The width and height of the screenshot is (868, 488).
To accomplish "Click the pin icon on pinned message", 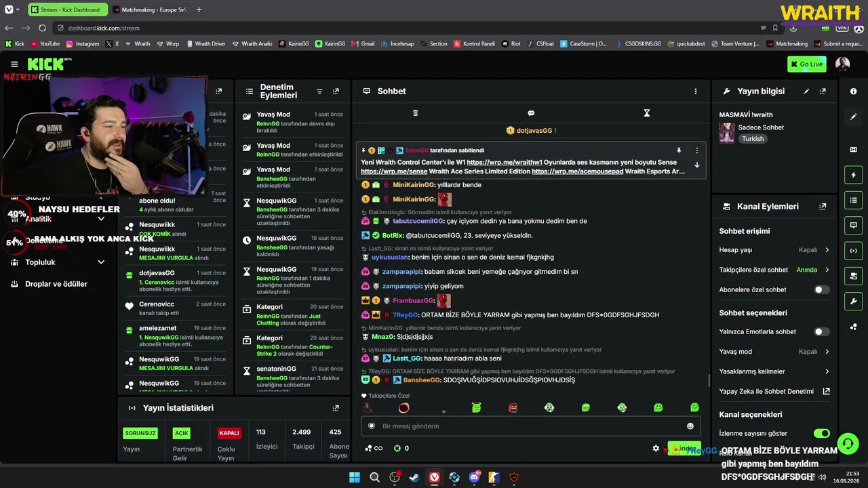I will [678, 150].
